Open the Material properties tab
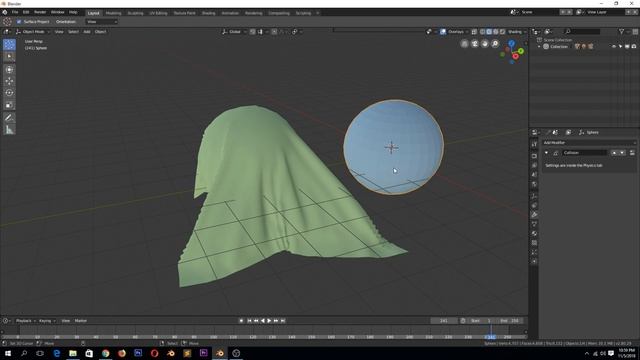 click(x=534, y=233)
